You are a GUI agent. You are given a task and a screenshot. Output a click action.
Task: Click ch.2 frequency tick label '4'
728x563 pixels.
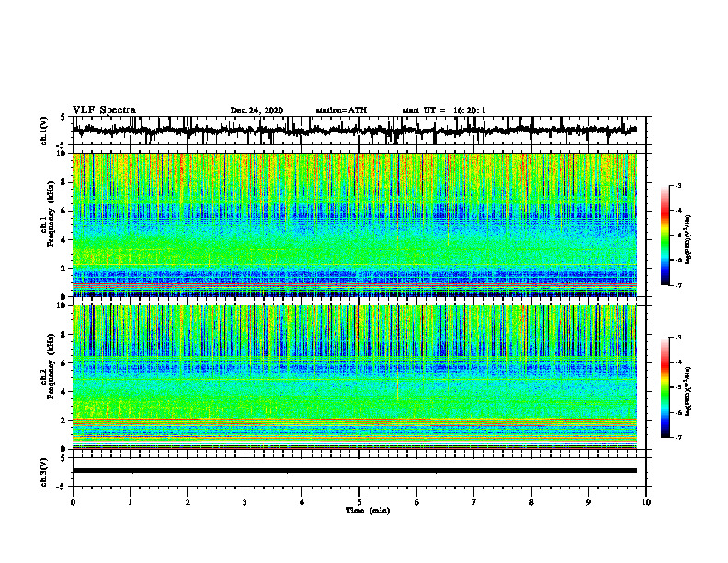[x=64, y=392]
